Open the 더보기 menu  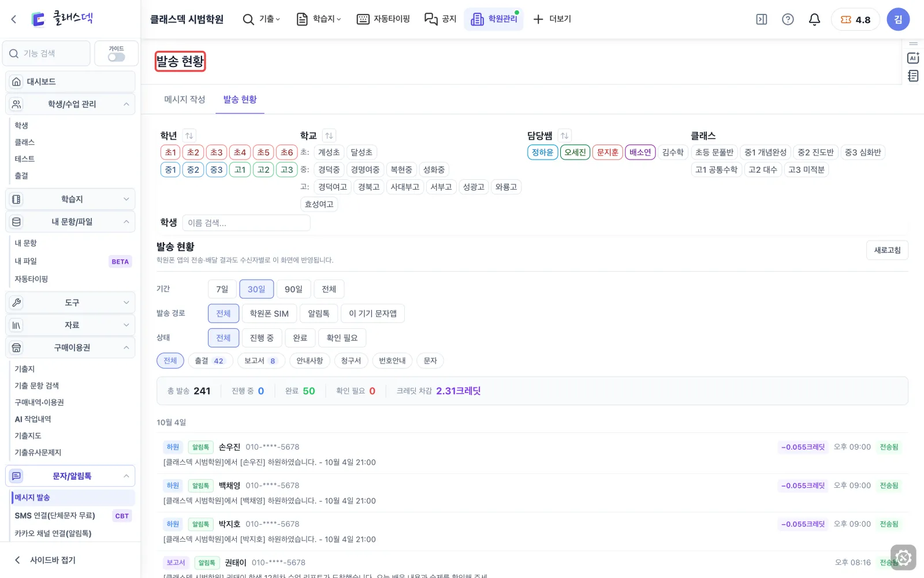tap(552, 19)
